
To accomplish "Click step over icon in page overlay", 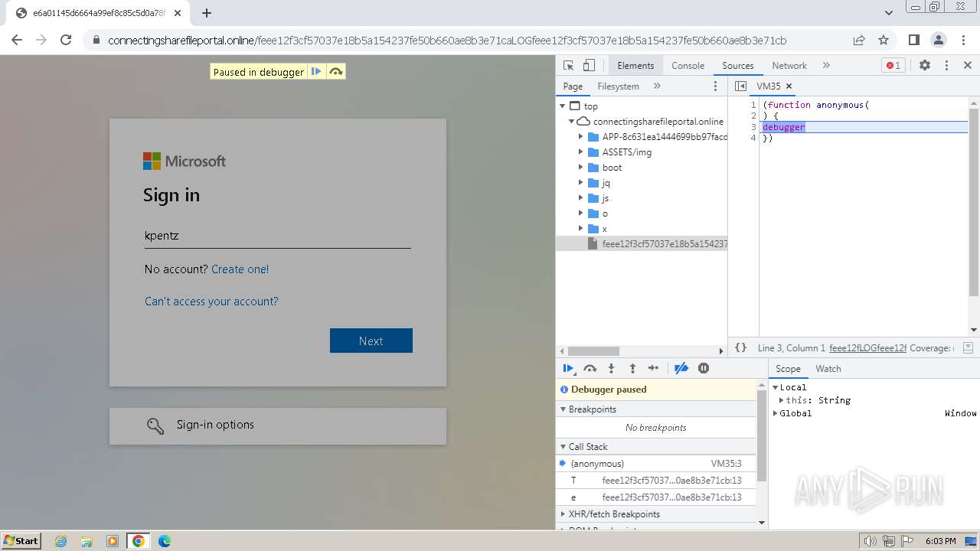I will coord(335,72).
